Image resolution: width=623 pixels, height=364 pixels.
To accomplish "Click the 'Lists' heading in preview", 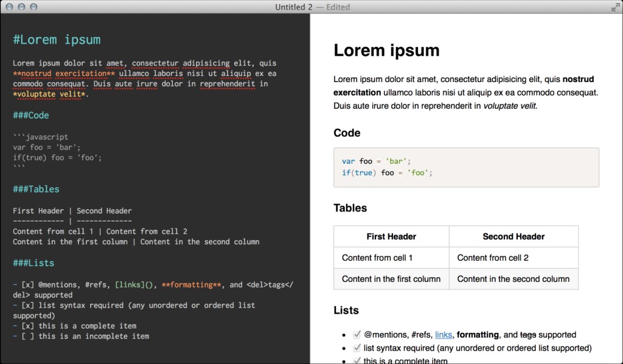I will (x=346, y=311).
